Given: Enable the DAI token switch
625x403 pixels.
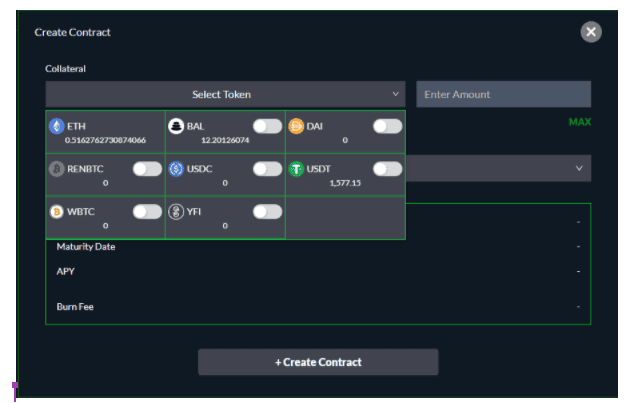Looking at the screenshot, I should 387,126.
